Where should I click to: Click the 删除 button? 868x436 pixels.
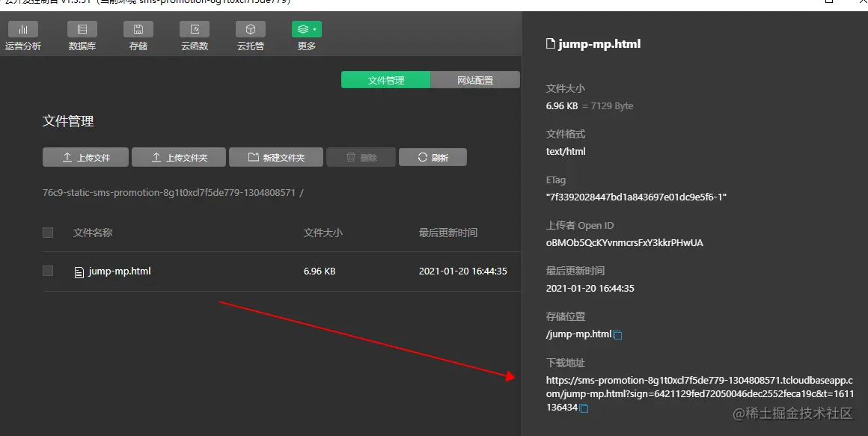click(361, 157)
